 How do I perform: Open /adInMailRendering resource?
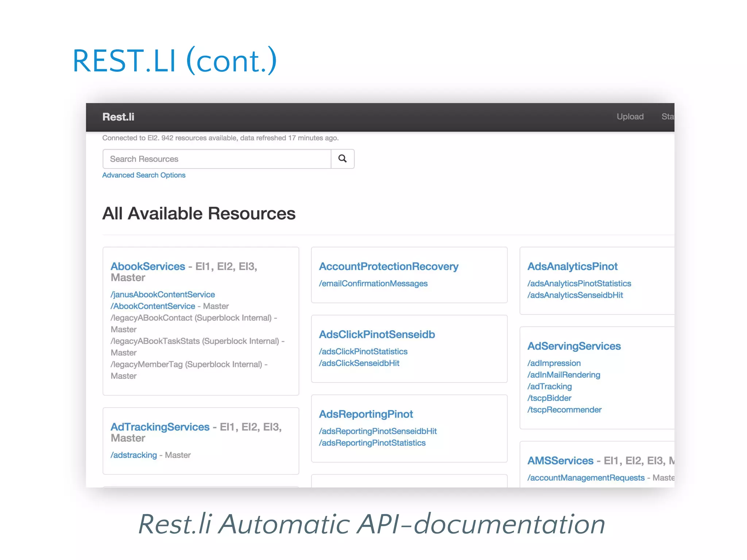point(564,375)
